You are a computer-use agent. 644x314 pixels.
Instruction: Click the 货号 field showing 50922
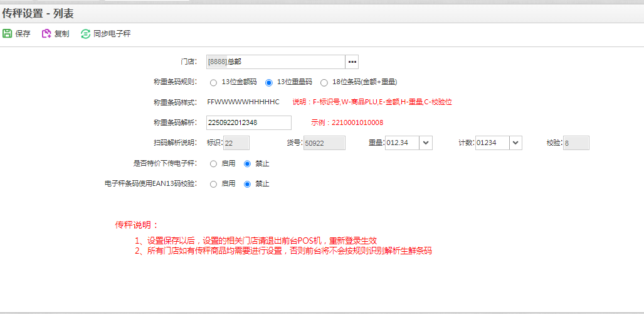pyautogui.click(x=324, y=143)
